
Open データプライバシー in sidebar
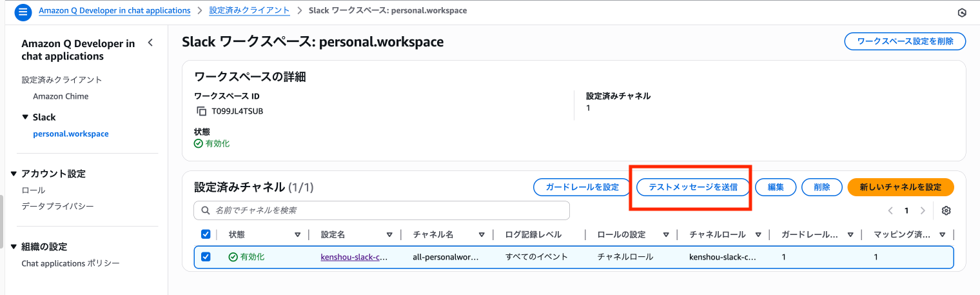click(58, 206)
